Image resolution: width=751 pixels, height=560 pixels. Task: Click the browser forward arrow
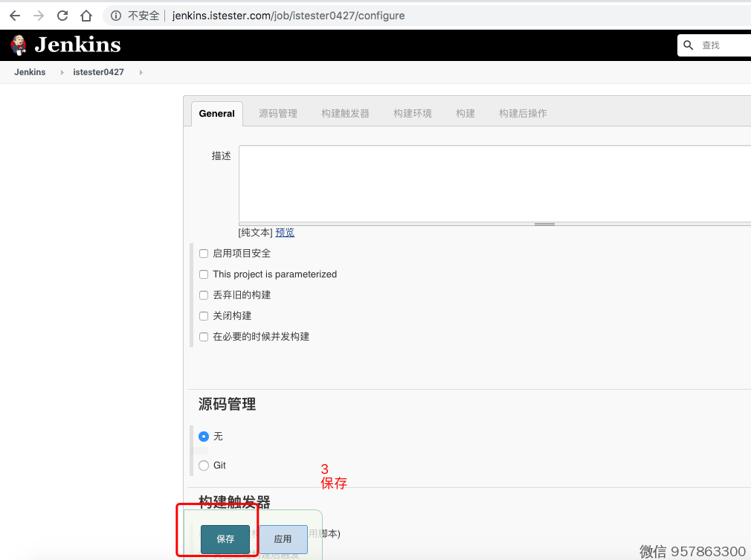pos(39,16)
